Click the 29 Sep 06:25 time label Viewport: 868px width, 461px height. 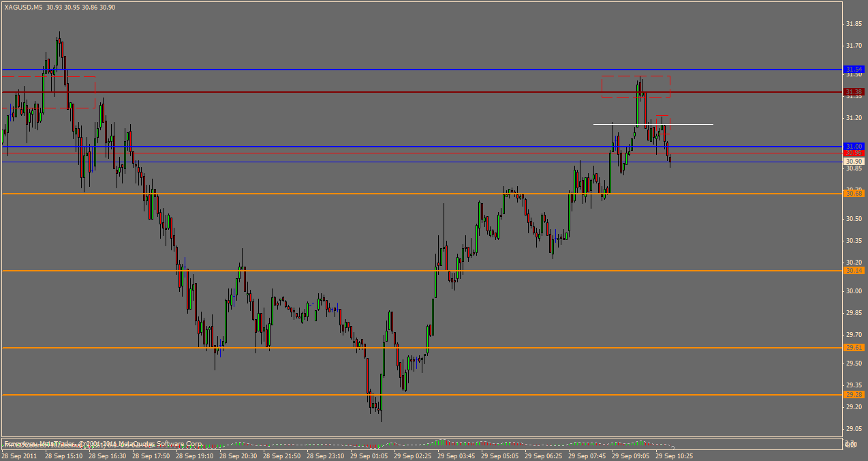click(544, 455)
